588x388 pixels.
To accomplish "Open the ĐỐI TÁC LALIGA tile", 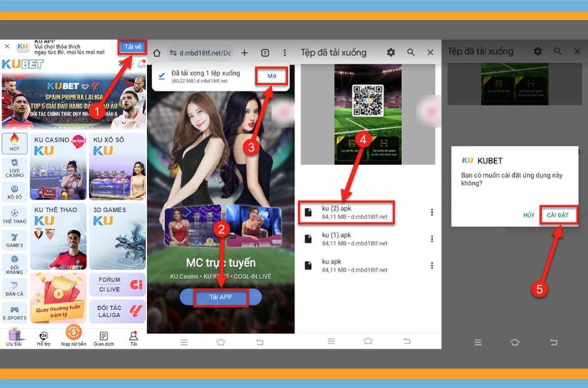I will pos(118,312).
